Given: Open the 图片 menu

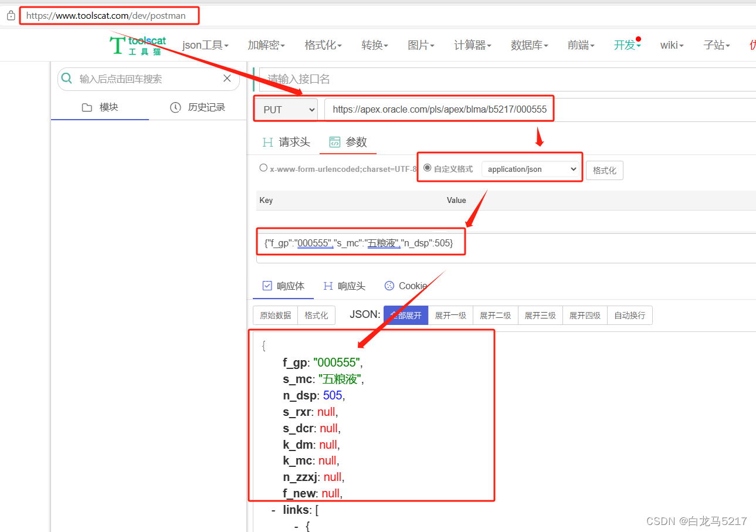Looking at the screenshot, I should pos(421,45).
